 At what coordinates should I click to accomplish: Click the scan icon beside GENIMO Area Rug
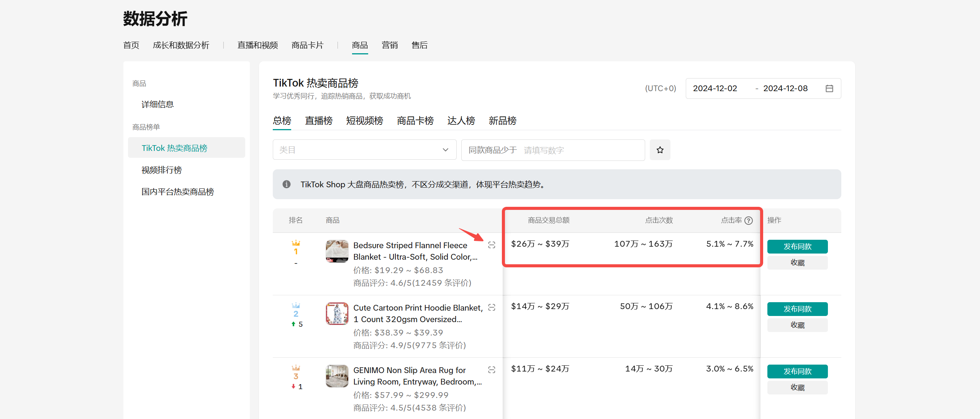[492, 370]
